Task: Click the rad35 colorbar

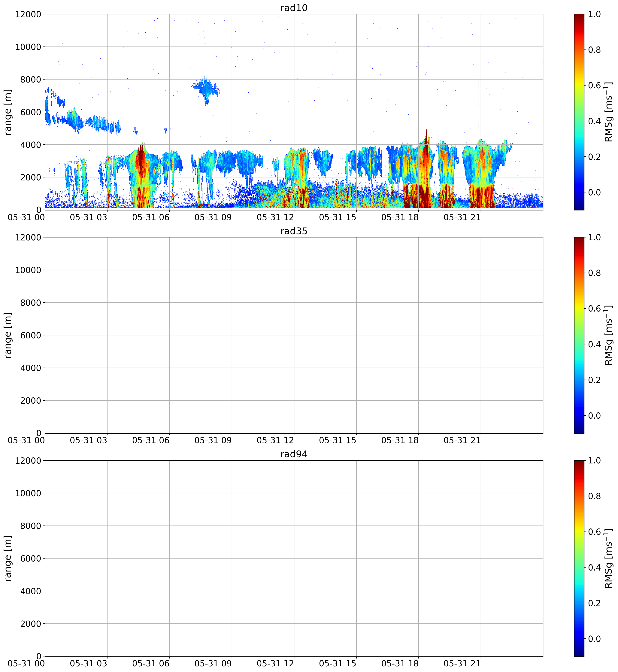Action: click(579, 335)
